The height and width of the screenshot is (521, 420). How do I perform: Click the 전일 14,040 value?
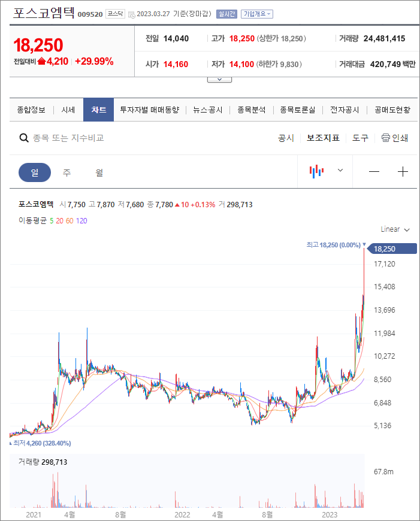[176, 38]
